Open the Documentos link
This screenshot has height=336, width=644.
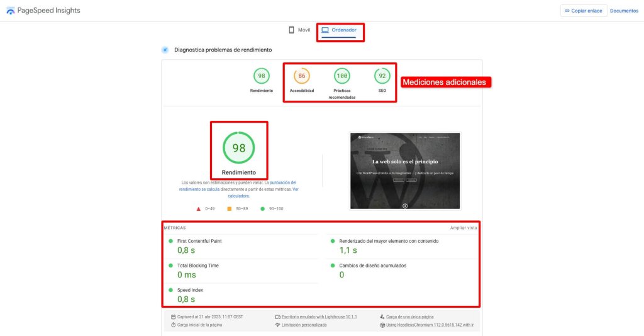point(624,11)
